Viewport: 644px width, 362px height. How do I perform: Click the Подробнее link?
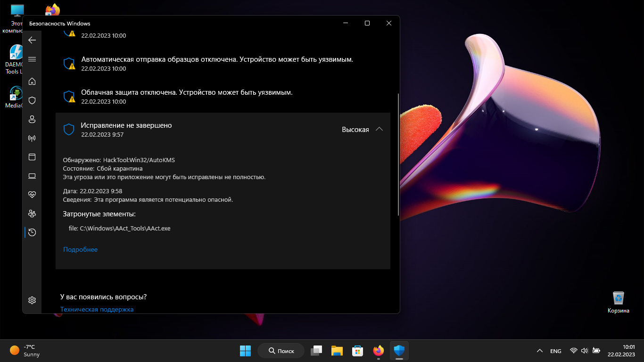click(x=80, y=249)
